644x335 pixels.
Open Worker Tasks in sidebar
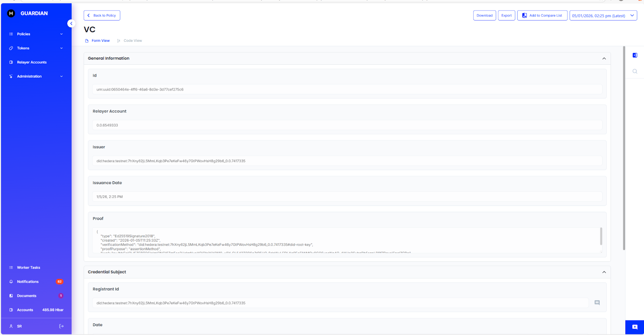pos(28,267)
